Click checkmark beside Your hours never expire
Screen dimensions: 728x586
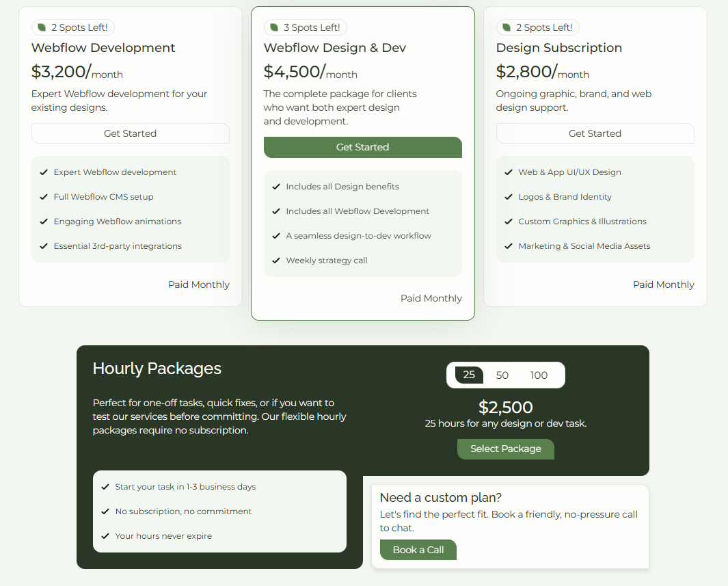point(105,536)
